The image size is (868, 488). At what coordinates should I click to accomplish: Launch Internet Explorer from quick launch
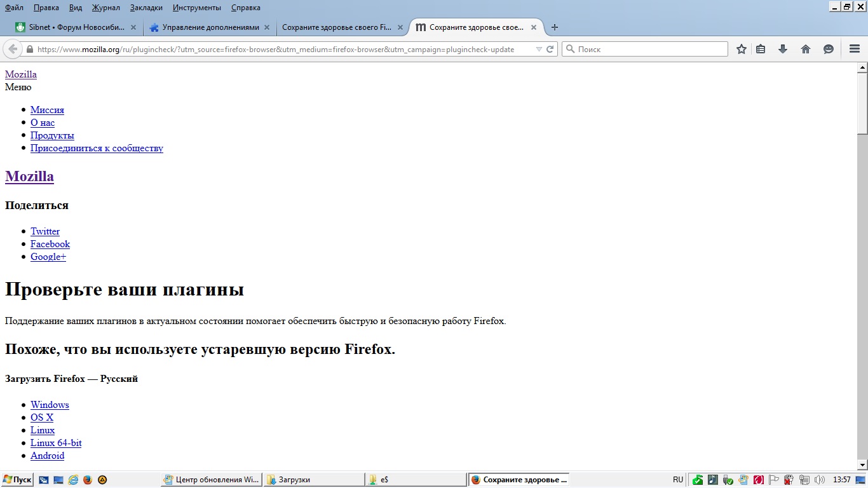click(73, 480)
